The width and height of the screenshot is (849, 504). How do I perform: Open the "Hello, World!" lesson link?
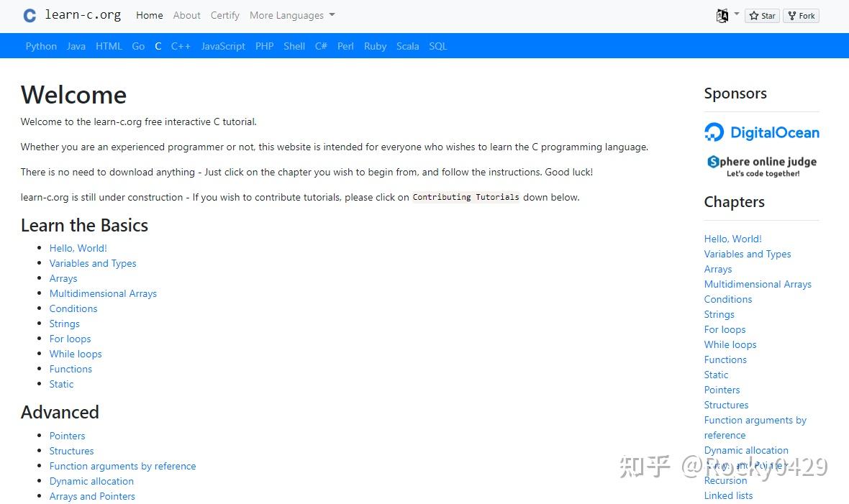[x=78, y=248]
